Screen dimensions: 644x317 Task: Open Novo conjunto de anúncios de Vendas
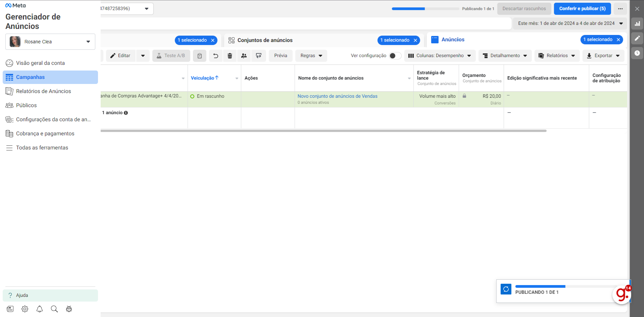pyautogui.click(x=337, y=96)
